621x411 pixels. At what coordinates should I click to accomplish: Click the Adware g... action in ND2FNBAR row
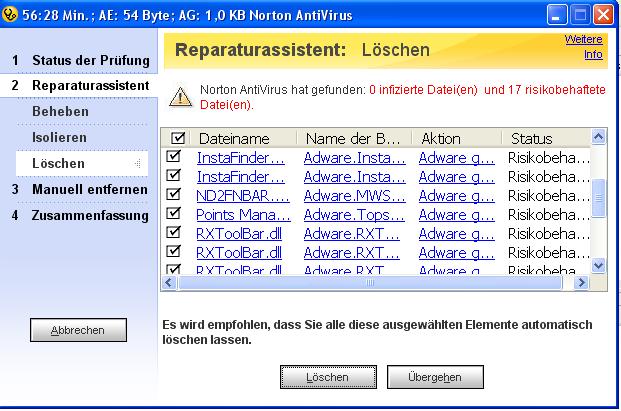tap(457, 196)
